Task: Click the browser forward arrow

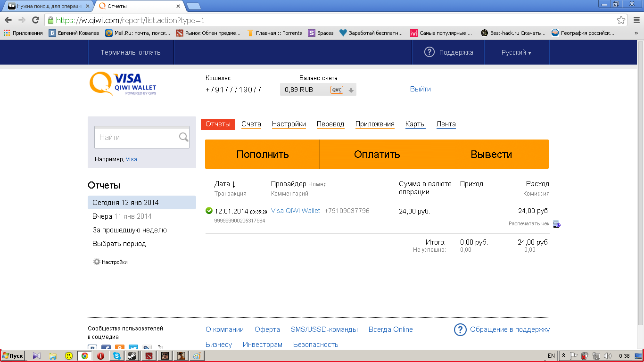Action: tap(22, 20)
